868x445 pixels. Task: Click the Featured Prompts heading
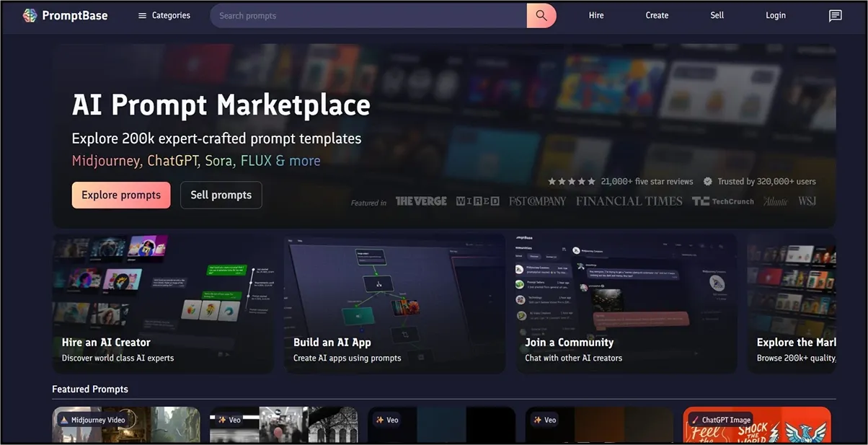coord(90,389)
